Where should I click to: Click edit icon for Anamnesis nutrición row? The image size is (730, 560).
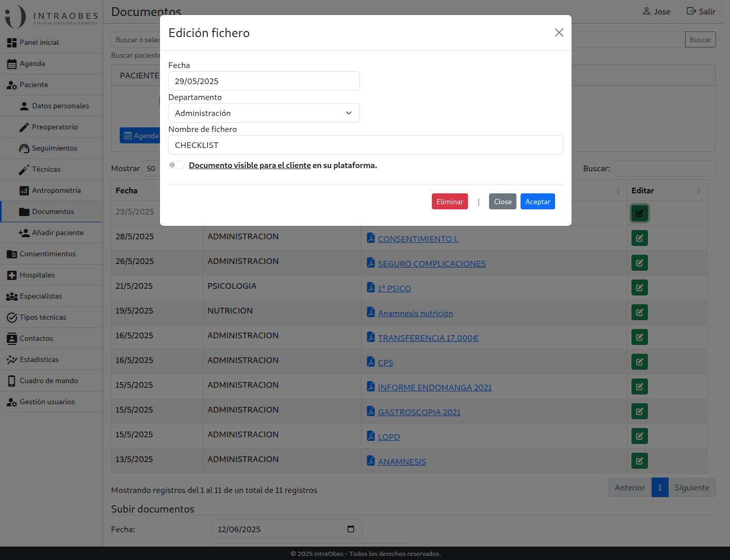point(640,312)
